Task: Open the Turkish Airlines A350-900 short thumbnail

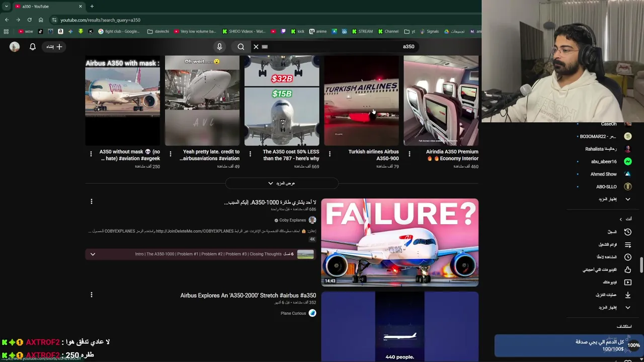Action: point(361,101)
